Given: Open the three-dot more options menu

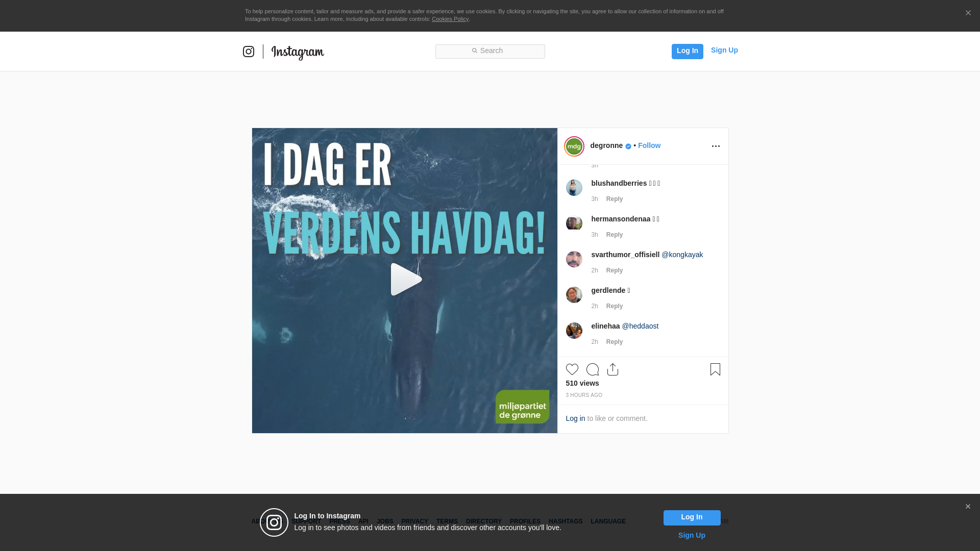Looking at the screenshot, I should coord(716,146).
